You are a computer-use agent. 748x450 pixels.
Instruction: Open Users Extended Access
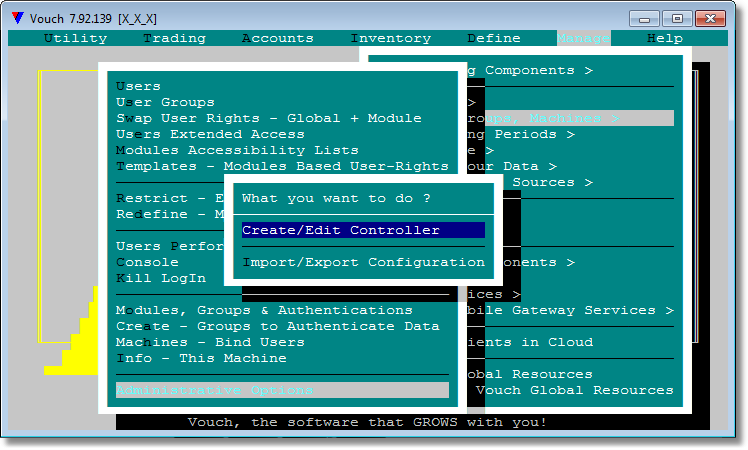(210, 134)
